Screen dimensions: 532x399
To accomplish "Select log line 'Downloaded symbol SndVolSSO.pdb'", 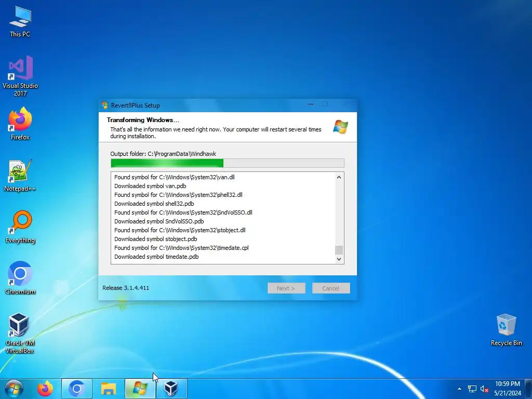I will pos(159,221).
